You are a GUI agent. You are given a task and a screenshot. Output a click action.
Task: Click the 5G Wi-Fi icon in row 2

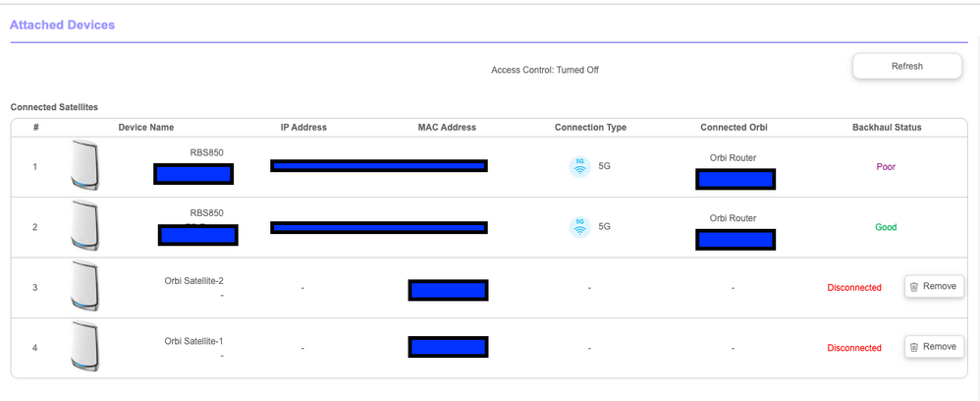click(579, 227)
